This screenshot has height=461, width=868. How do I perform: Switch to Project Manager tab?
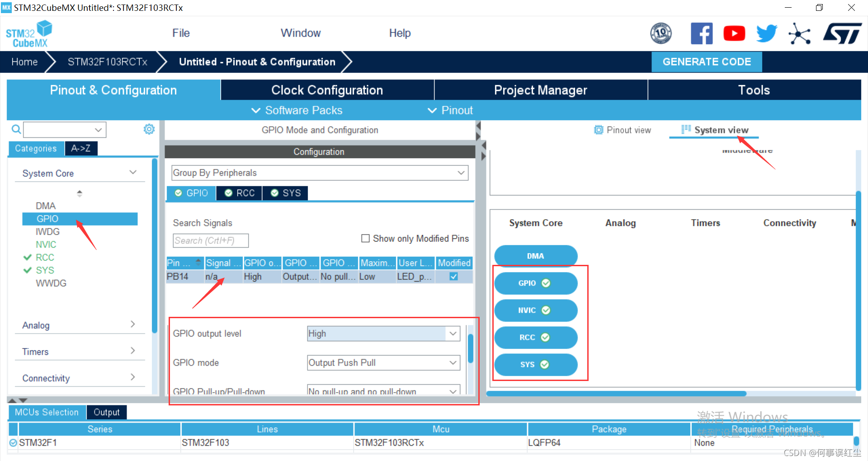[541, 90]
